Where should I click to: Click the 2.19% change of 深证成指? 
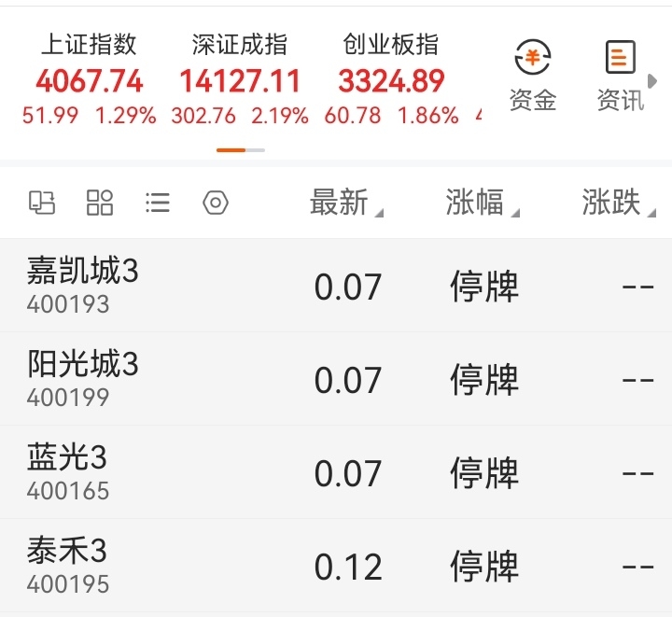[280, 116]
